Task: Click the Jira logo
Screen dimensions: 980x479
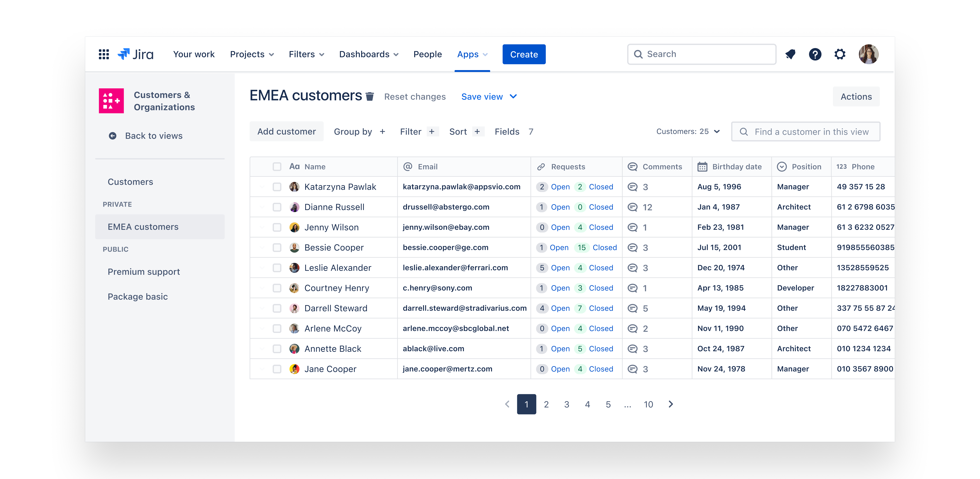Action: tap(135, 54)
